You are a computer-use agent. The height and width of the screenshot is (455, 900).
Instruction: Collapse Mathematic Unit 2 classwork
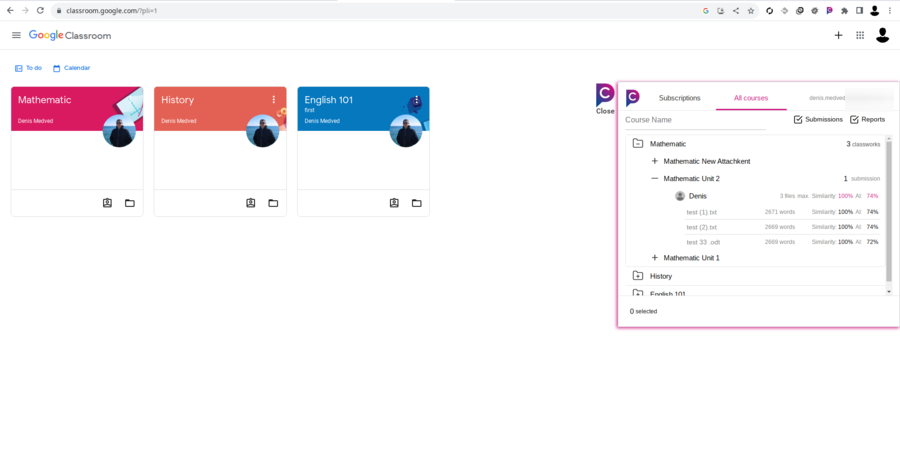[655, 178]
